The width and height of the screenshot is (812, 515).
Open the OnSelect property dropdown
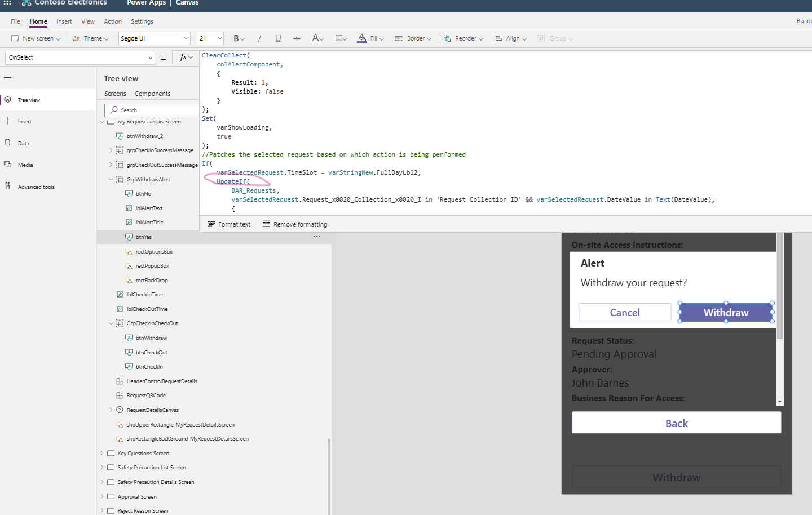pos(80,57)
